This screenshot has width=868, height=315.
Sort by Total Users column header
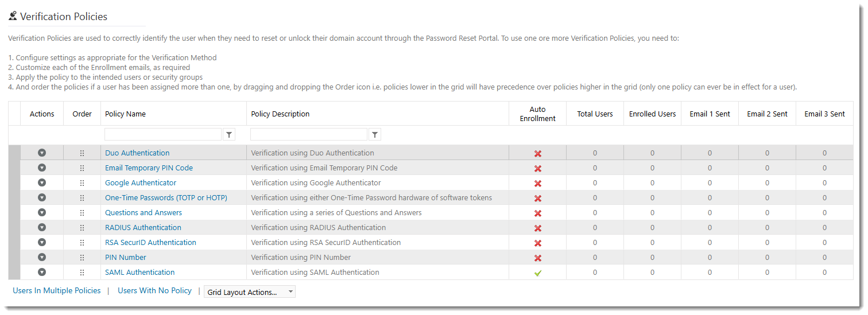pos(595,114)
